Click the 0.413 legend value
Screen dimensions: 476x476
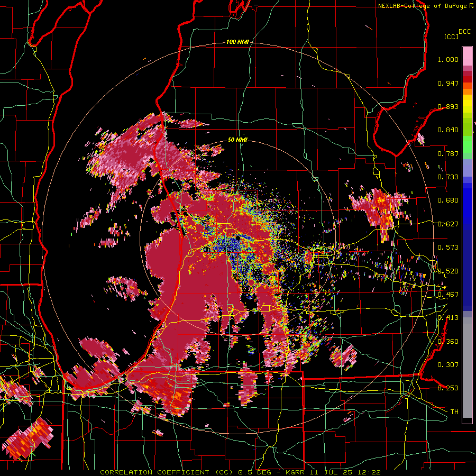[448, 318]
